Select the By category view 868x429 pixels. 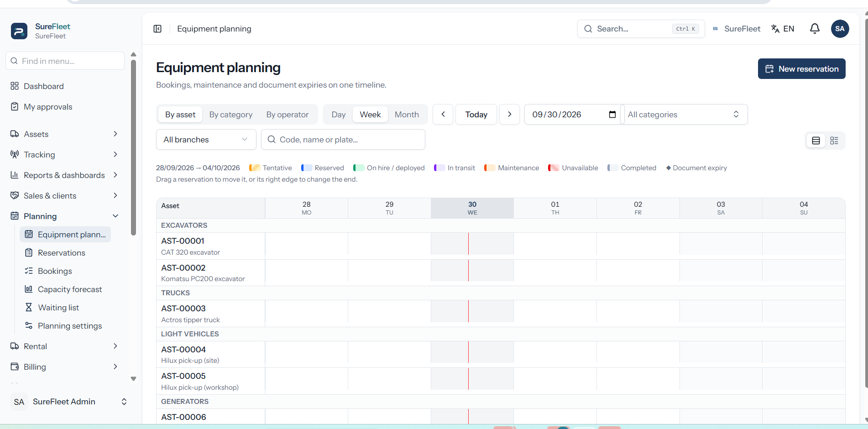(x=231, y=115)
